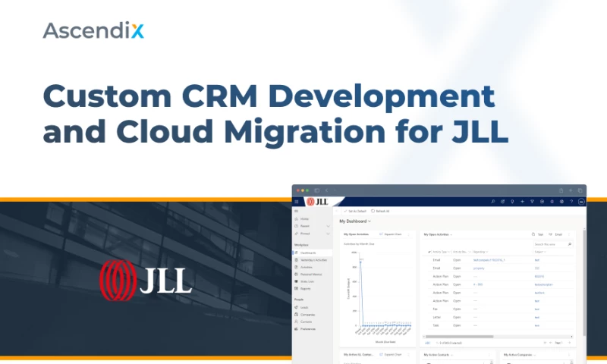Go to Home in the sidebar
The width and height of the screenshot is (607, 364).
[x=305, y=219]
